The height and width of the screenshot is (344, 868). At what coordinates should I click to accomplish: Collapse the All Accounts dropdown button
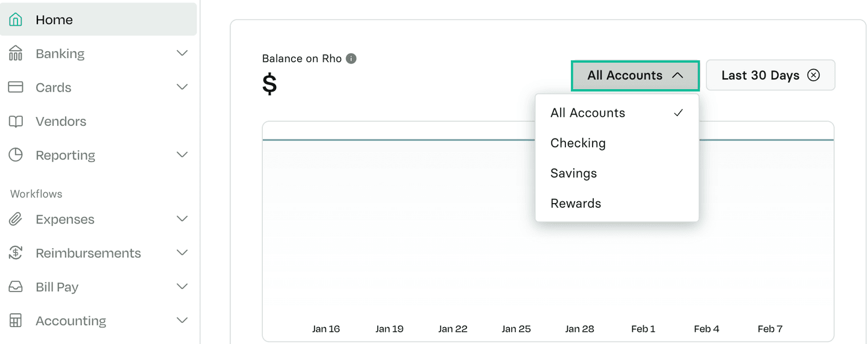point(635,75)
